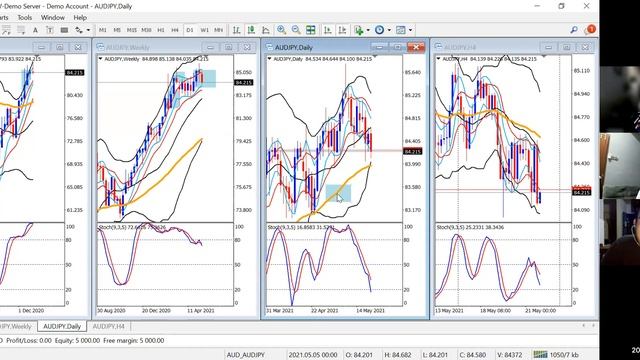
Task: Click the C: 84.580 status value
Action: [473, 355]
